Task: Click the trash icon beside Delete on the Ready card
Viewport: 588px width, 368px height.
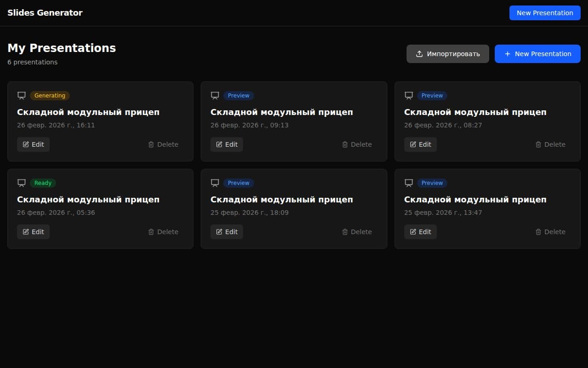Action: point(151,232)
